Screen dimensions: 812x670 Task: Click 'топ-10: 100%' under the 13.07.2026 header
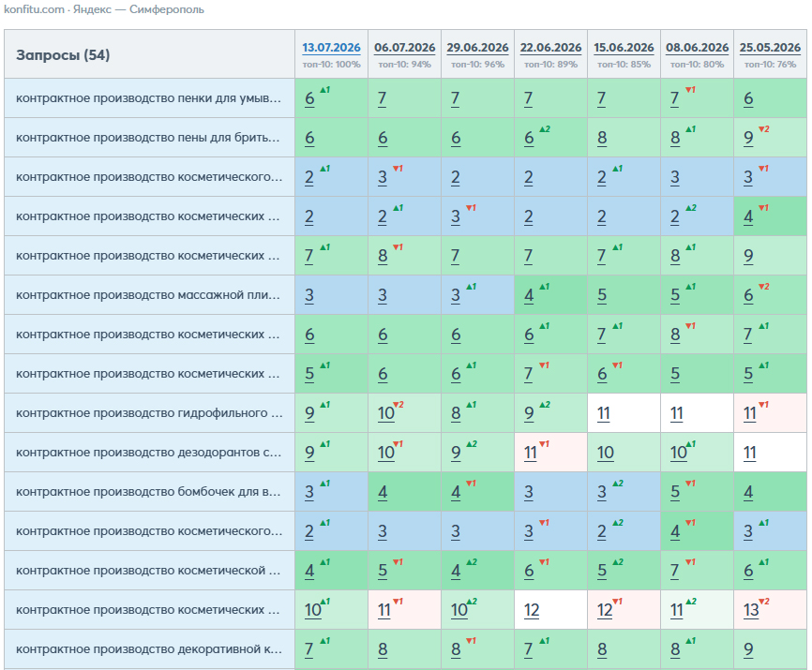[331, 64]
